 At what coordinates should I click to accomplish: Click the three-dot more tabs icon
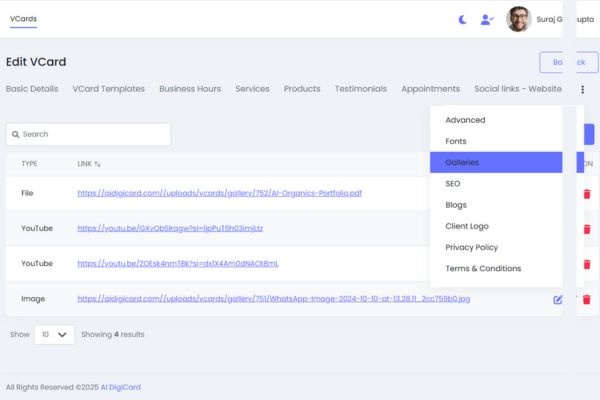(582, 89)
